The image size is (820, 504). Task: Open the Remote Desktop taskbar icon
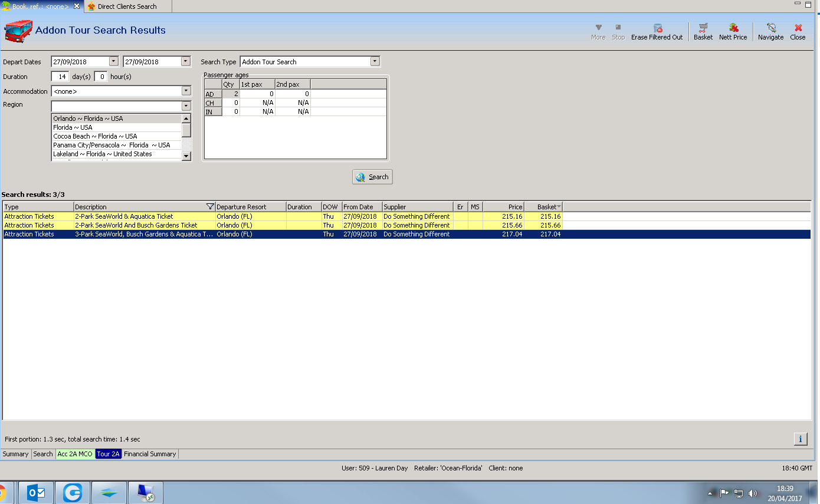pos(145,493)
